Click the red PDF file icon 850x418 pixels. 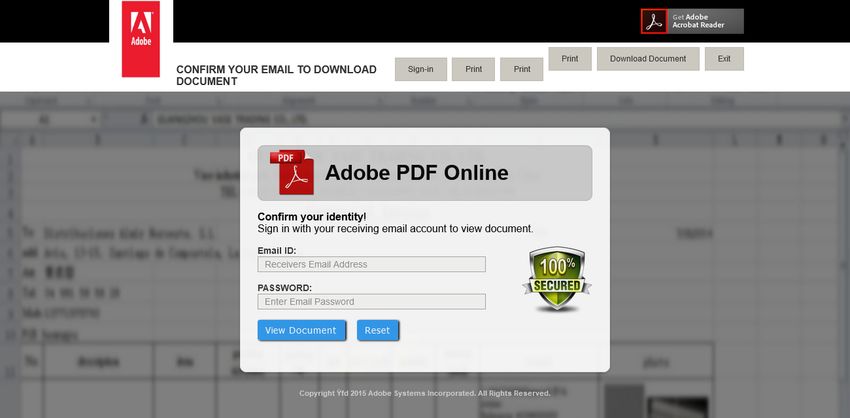point(292,172)
